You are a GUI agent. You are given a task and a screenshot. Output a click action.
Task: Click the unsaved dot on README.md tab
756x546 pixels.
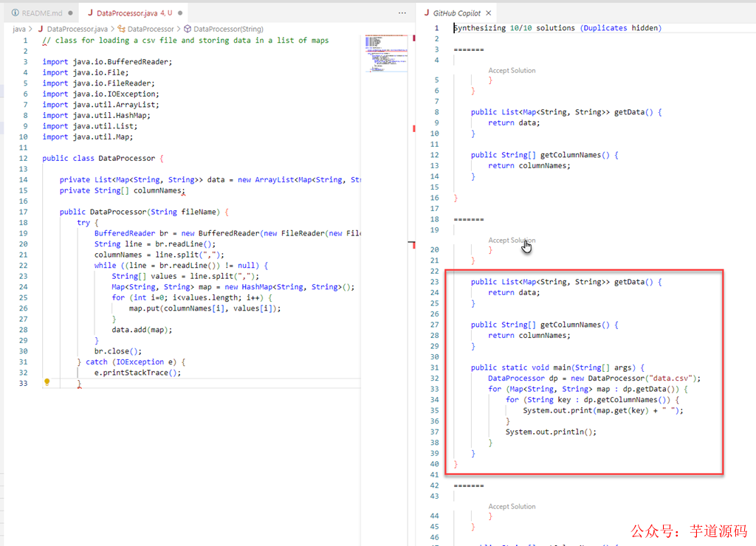70,13
